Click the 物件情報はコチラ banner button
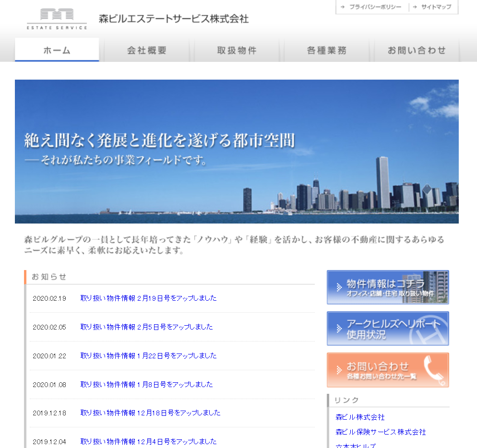The image size is (477, 448). click(388, 287)
